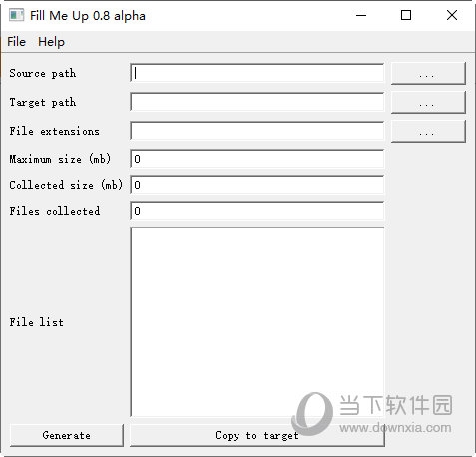Click the Collected size (mb) field
The height and width of the screenshot is (457, 476).
coord(257,185)
